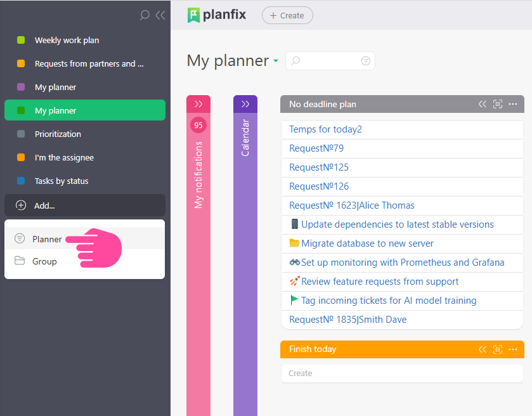Click the sidebar search magnifier icon
Viewport: 532px width, 416px height.
coord(145,15)
